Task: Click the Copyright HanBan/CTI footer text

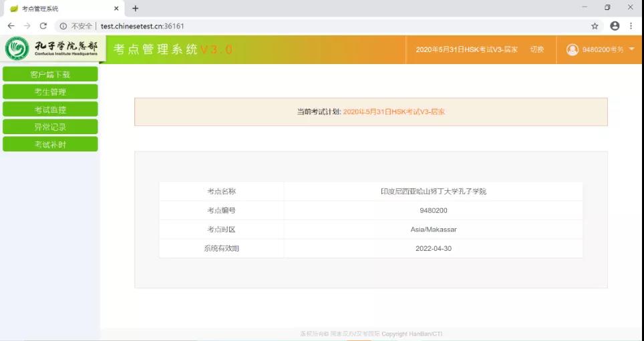Action: 412,334
